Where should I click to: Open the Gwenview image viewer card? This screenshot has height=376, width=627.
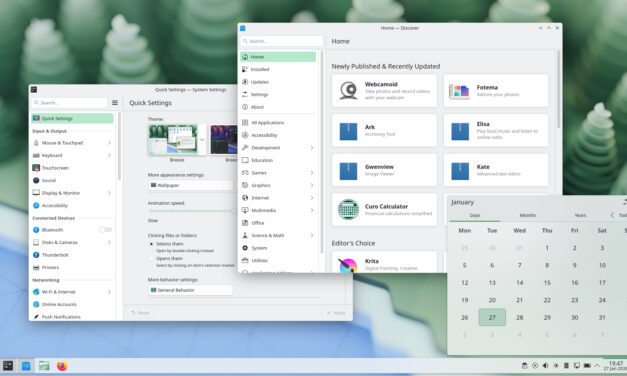point(384,170)
